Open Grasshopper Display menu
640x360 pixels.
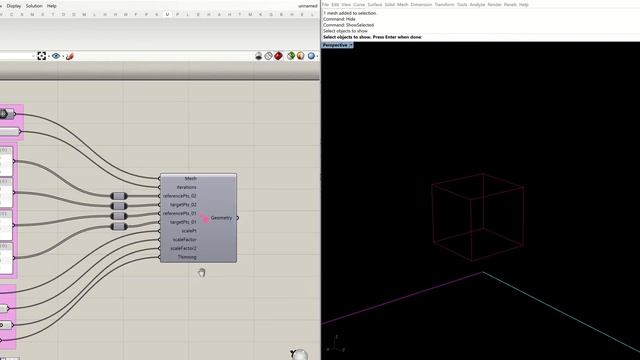point(14,6)
